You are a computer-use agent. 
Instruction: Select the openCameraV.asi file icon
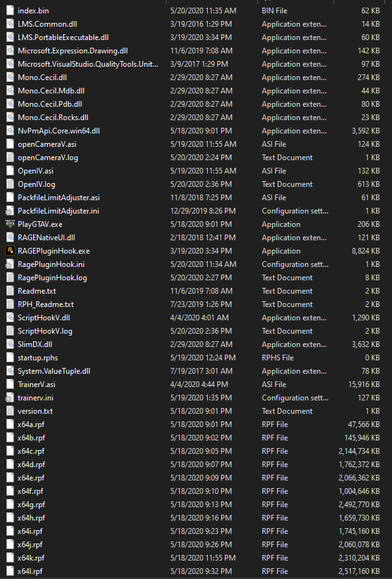coord(10,144)
